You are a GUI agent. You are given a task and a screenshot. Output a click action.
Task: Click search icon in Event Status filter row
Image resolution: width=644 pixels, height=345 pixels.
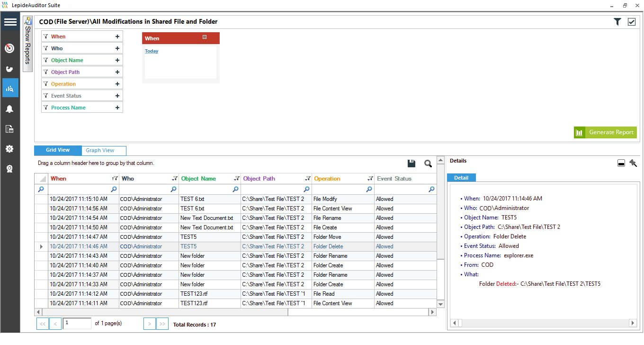click(x=431, y=190)
